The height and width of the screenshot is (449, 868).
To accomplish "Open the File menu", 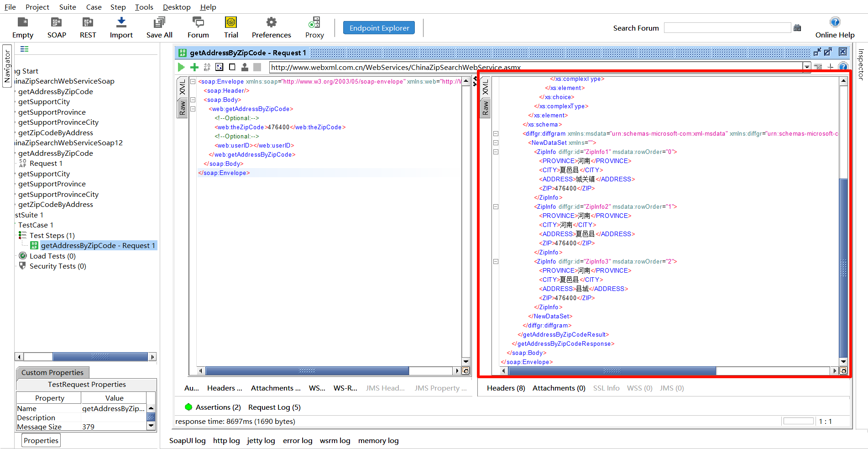I will tap(10, 7).
